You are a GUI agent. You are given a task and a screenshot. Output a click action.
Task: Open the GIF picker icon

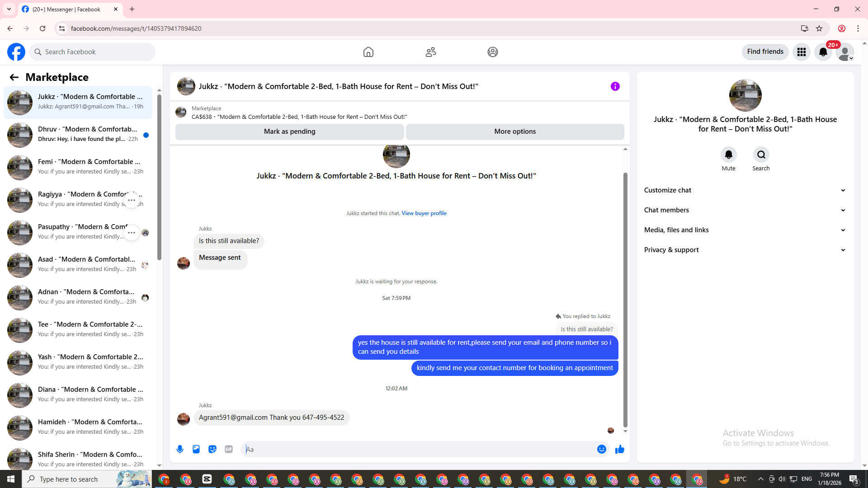pos(229,449)
